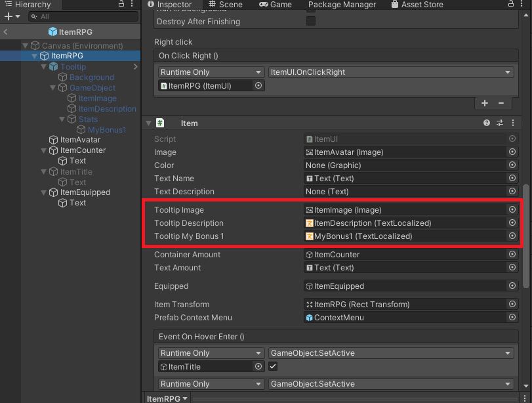Open object picker for Tooltip My Bonus 1
Screen dimensions: 532x403
tap(512, 236)
